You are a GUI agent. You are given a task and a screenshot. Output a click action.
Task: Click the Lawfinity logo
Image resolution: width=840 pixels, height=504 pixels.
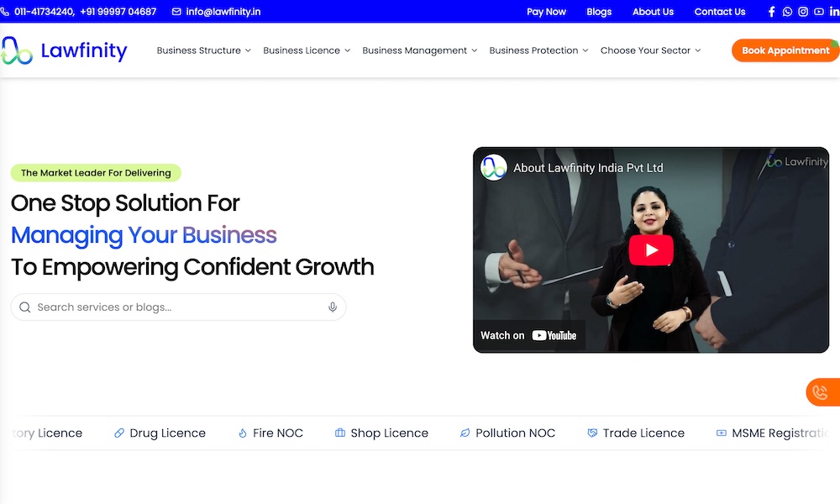64,51
